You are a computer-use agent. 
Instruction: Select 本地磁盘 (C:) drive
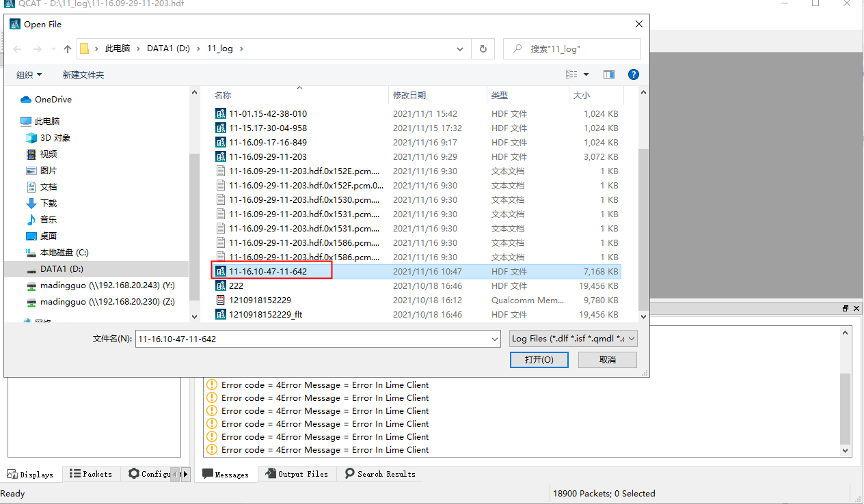click(x=57, y=252)
